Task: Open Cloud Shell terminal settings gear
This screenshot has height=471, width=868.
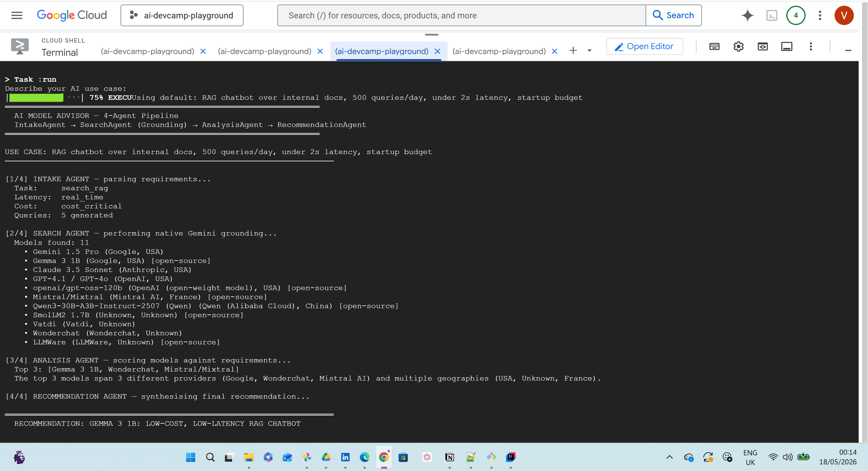Action: tap(738, 46)
